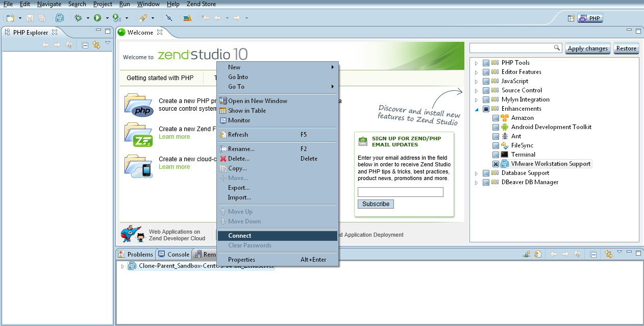The height and width of the screenshot is (326, 644).
Task: Expand the PHP Tools tree node
Action: click(x=477, y=63)
